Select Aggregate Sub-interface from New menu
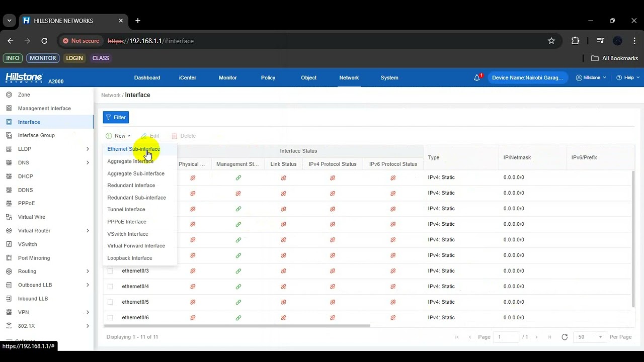This screenshot has height=362, width=644. pyautogui.click(x=136, y=173)
